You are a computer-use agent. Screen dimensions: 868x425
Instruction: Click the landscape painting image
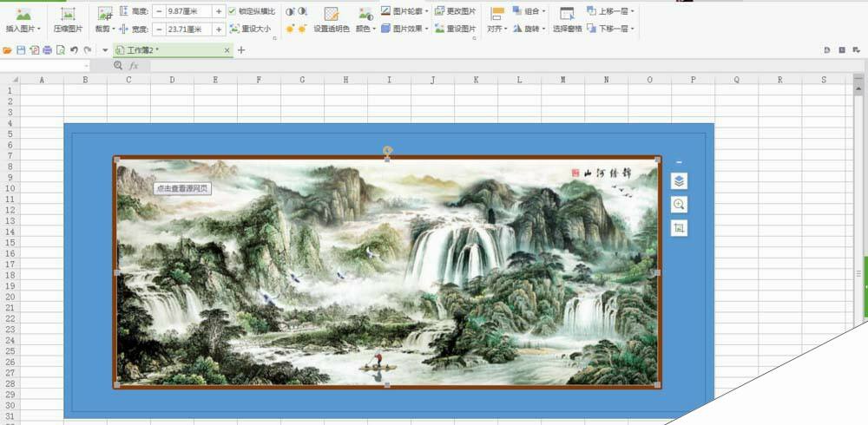(x=387, y=272)
